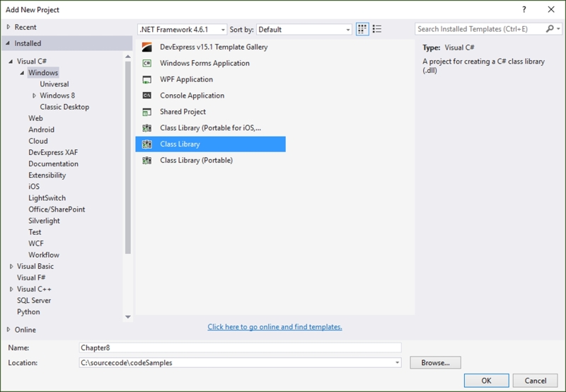Select Classic Desktop category
The width and height of the screenshot is (566, 392).
[x=64, y=107]
